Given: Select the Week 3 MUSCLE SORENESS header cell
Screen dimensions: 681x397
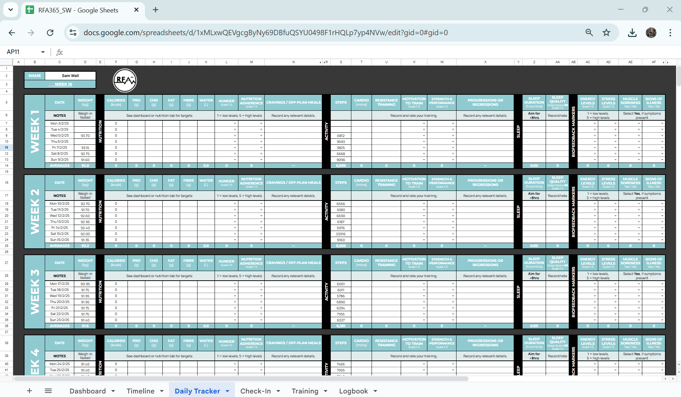Looking at the screenshot, I should [630, 262].
